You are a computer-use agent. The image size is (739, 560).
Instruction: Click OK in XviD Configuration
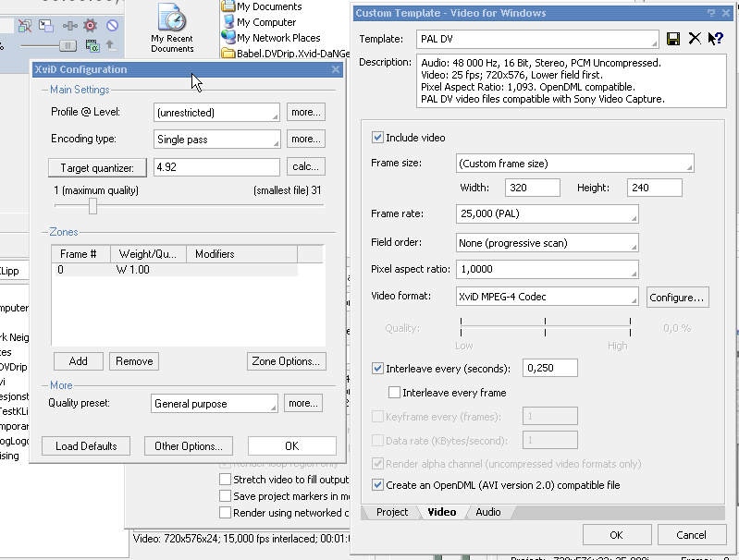tap(292, 446)
